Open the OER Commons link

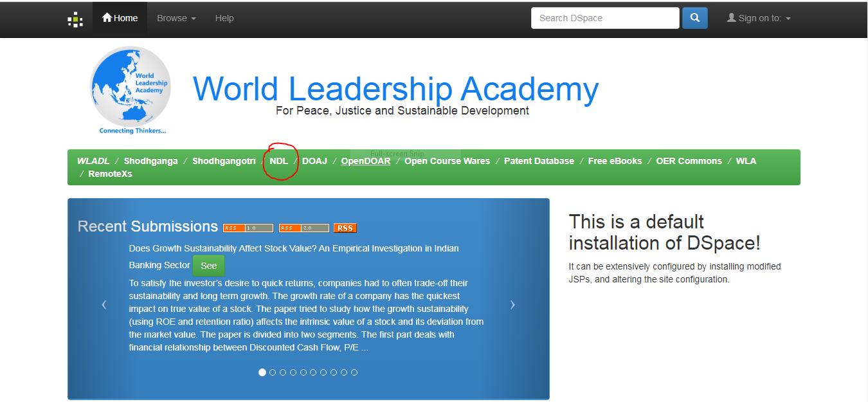(689, 161)
